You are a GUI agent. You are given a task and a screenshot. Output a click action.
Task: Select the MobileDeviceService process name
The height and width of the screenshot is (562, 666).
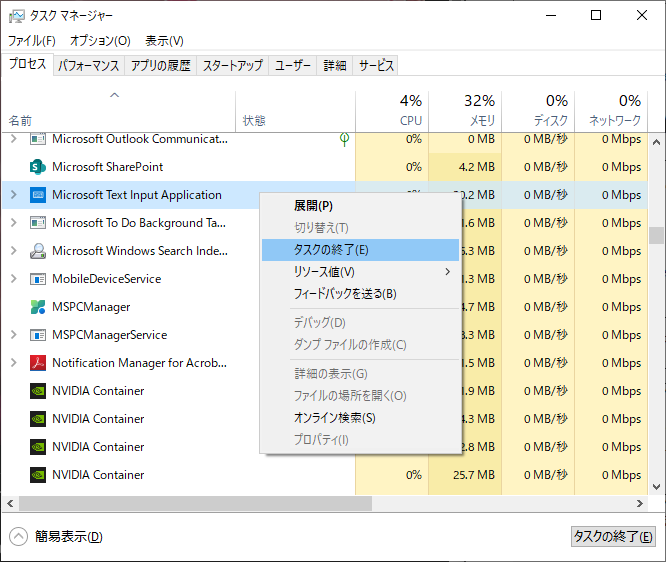point(107,279)
